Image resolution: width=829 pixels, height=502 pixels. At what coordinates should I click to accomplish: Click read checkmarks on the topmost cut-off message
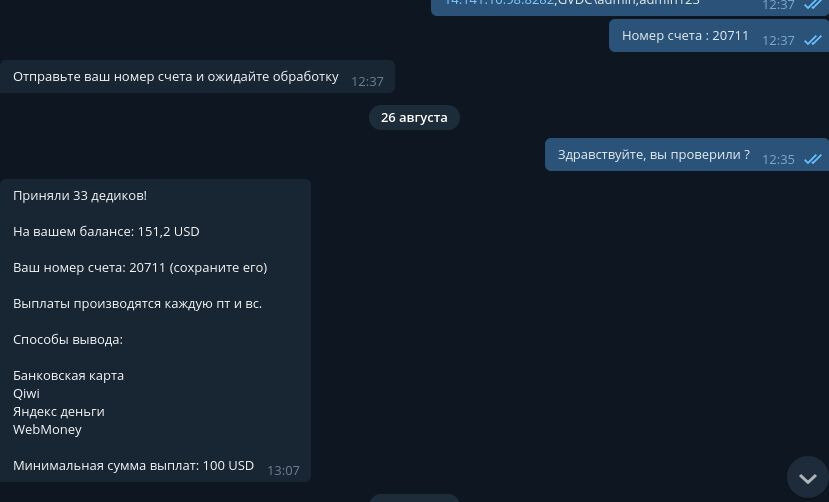[813, 4]
